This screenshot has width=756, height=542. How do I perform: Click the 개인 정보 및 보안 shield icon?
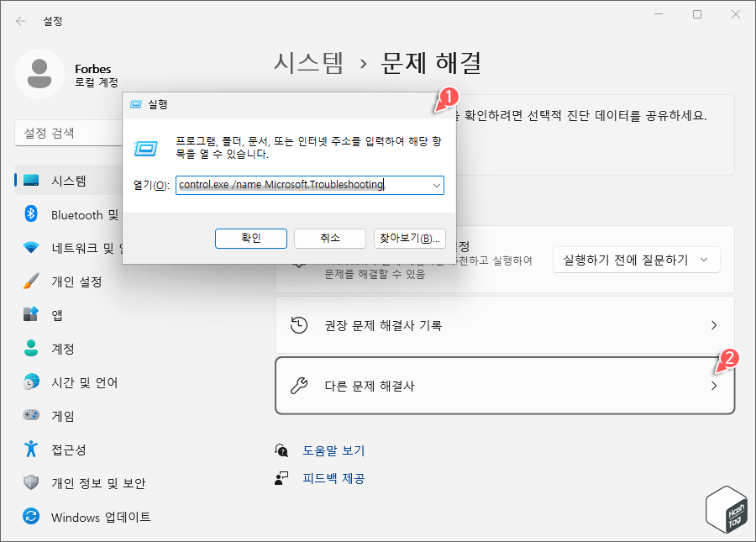pos(32,483)
